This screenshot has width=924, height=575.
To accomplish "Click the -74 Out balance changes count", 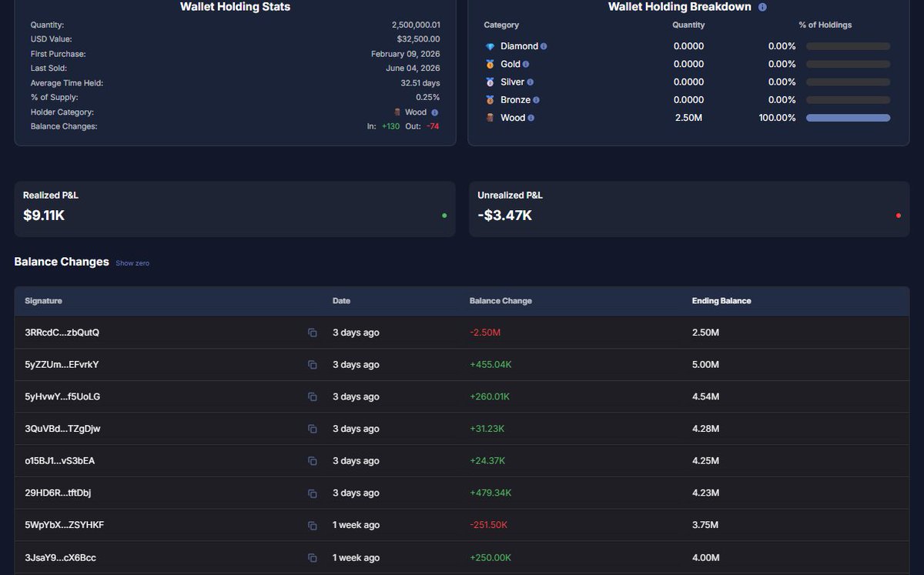I will tap(432, 126).
